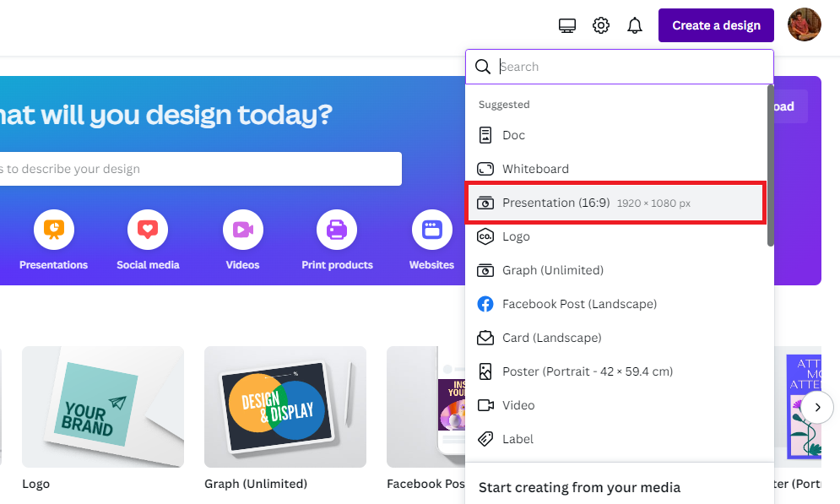The image size is (840, 504).
Task: Select Presentation (16:9) option
Action: coord(616,203)
